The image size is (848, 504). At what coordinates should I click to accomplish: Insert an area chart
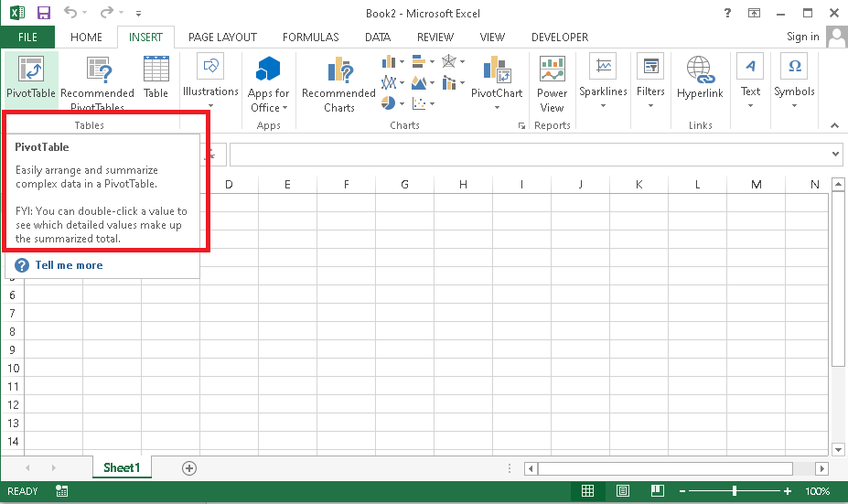point(423,82)
